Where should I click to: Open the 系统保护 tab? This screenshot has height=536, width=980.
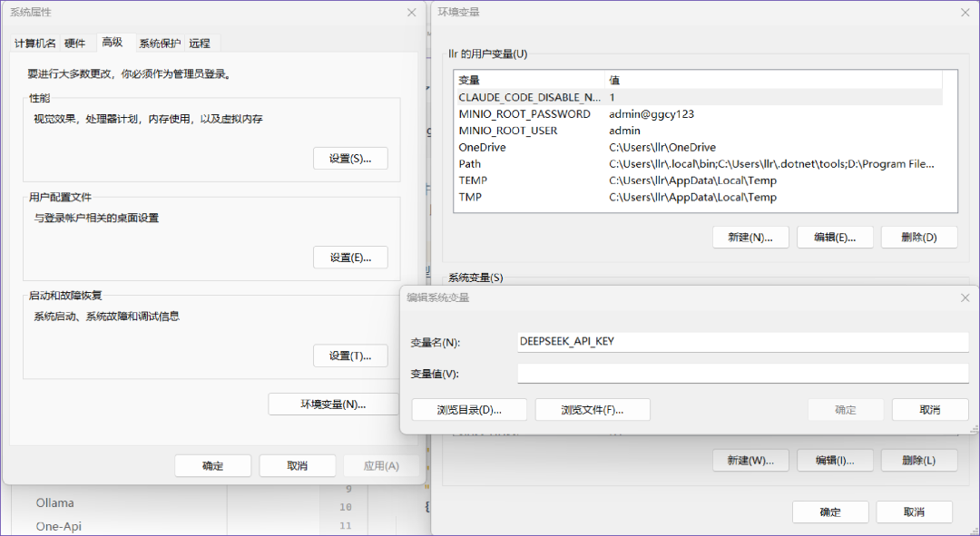coord(159,43)
